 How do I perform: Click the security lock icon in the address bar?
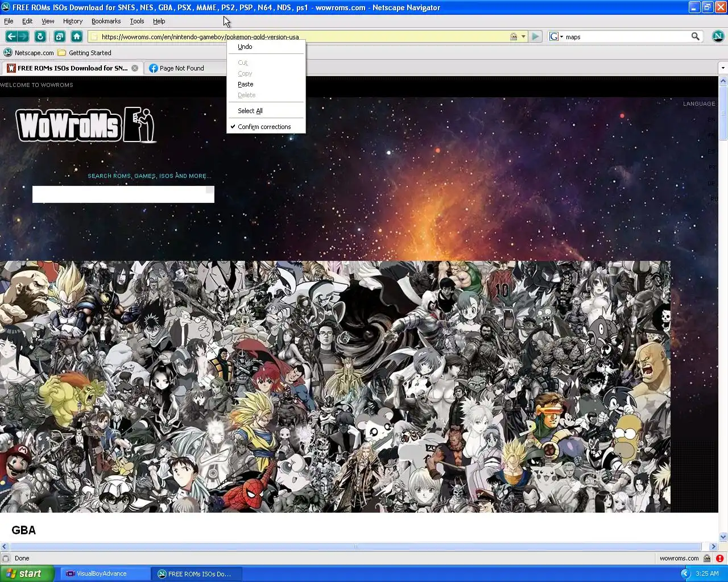(514, 36)
